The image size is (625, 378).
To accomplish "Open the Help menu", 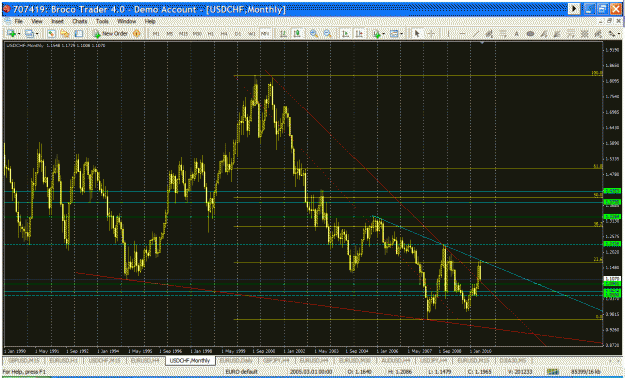I will click(150, 21).
